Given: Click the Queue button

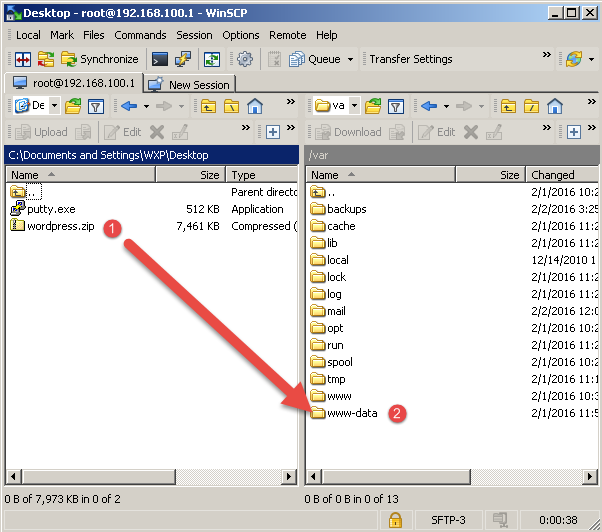Looking at the screenshot, I should [315, 59].
